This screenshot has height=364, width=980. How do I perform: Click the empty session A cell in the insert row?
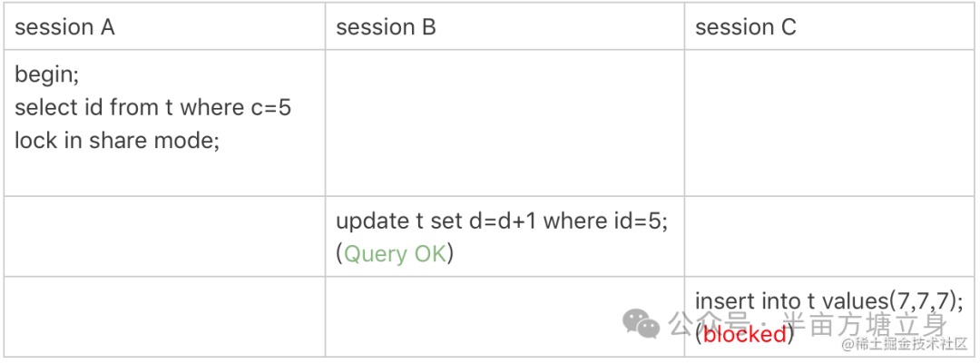click(164, 315)
